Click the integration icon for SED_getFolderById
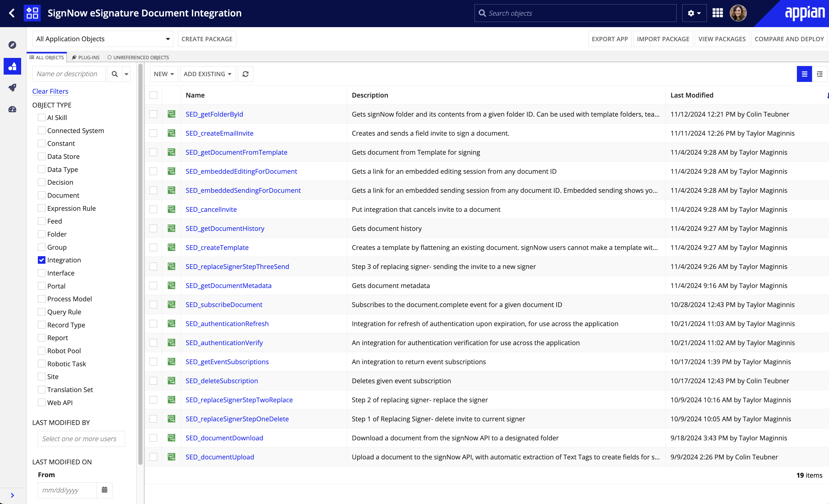This screenshot has height=504, width=829. tap(171, 114)
